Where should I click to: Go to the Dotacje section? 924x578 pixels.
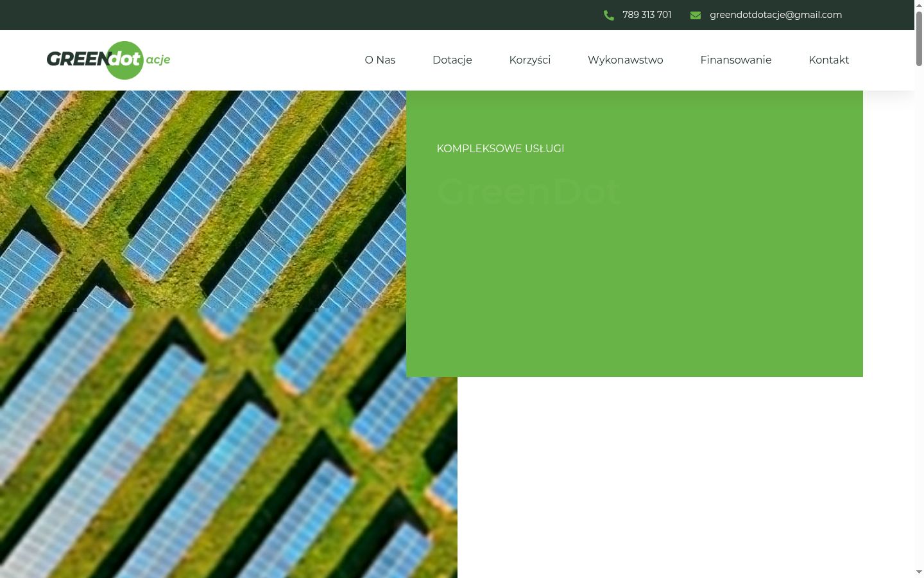pyautogui.click(x=452, y=60)
